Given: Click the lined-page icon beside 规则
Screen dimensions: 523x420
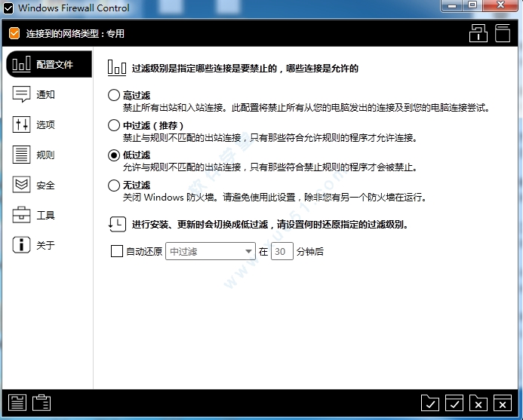Looking at the screenshot, I should [21, 155].
